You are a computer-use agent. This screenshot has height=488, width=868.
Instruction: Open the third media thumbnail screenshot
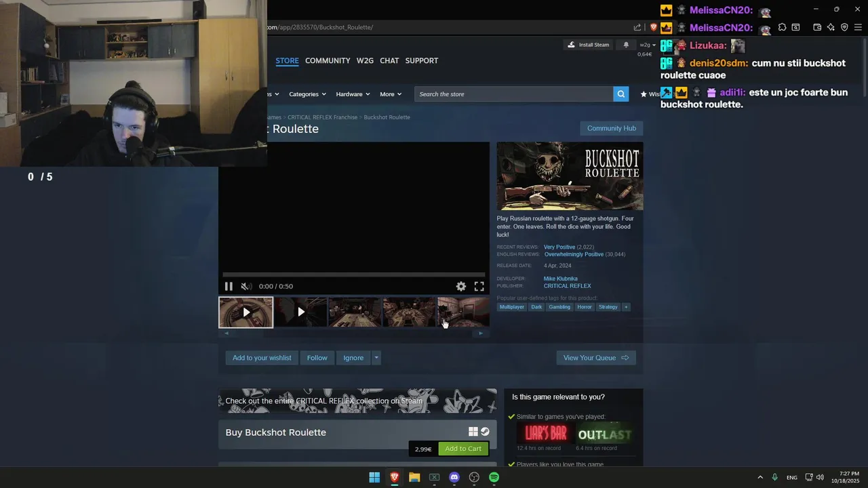[x=355, y=312]
